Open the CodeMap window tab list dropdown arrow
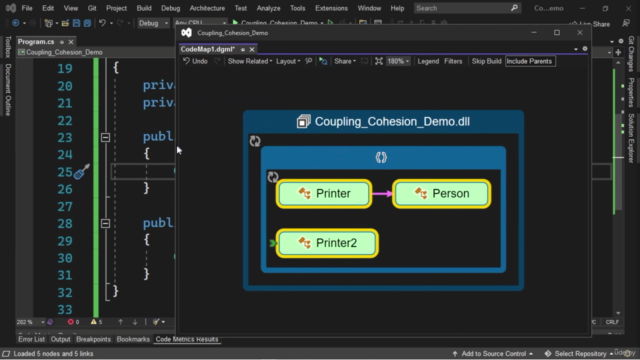This screenshot has width=640, height=360. [x=576, y=49]
